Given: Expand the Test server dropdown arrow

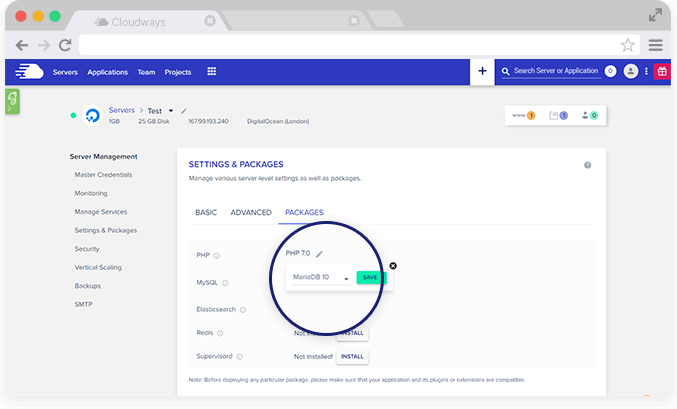Looking at the screenshot, I should click(171, 110).
